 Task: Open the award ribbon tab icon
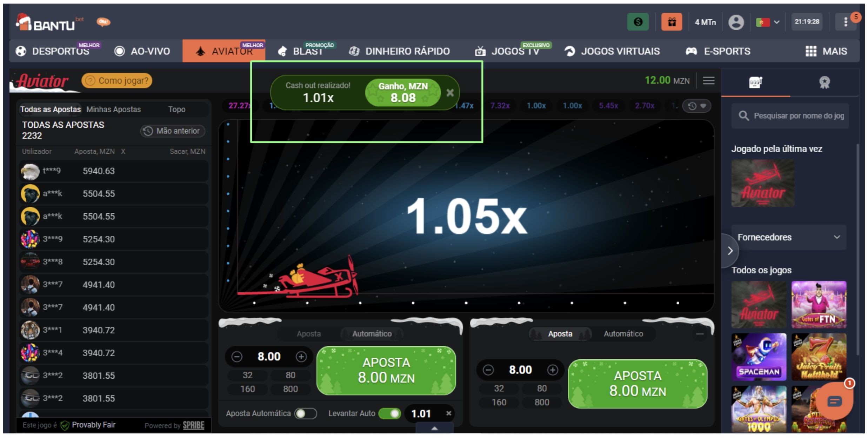point(824,83)
